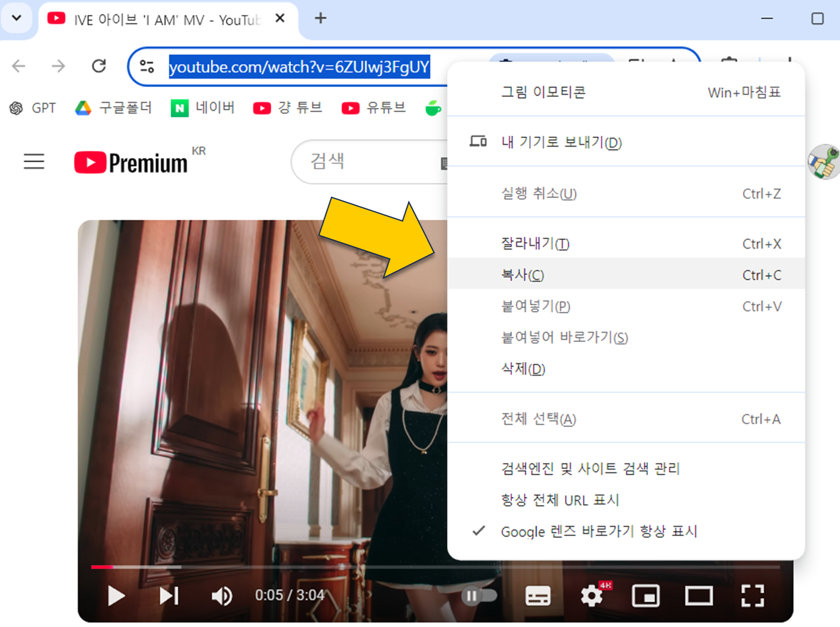Close the IVE 'I AM' MV tab
840x627 pixels.
click(x=280, y=18)
